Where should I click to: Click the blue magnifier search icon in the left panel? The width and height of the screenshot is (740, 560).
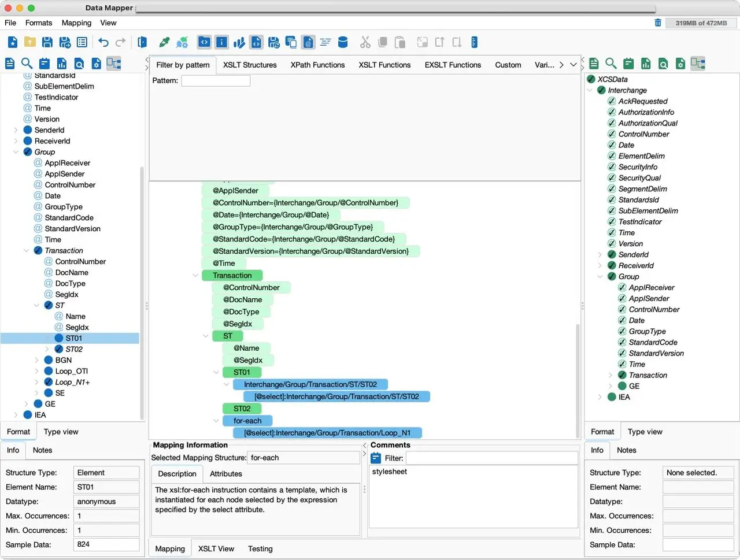coord(27,64)
